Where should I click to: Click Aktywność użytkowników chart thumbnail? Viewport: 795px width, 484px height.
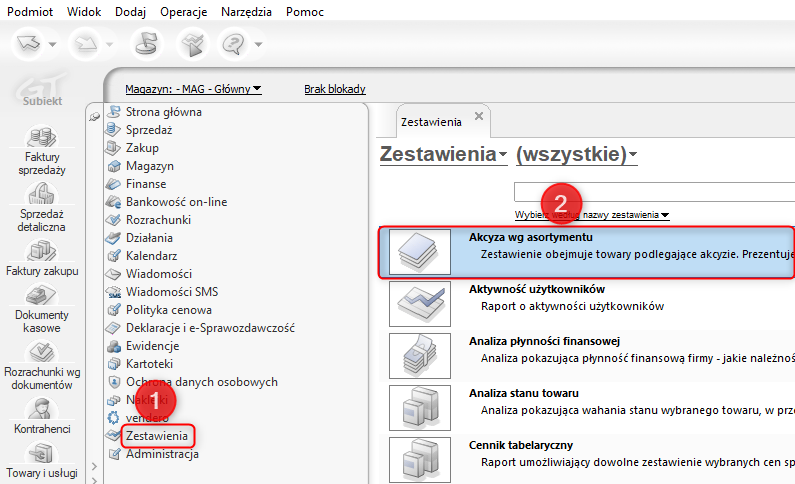click(x=419, y=304)
